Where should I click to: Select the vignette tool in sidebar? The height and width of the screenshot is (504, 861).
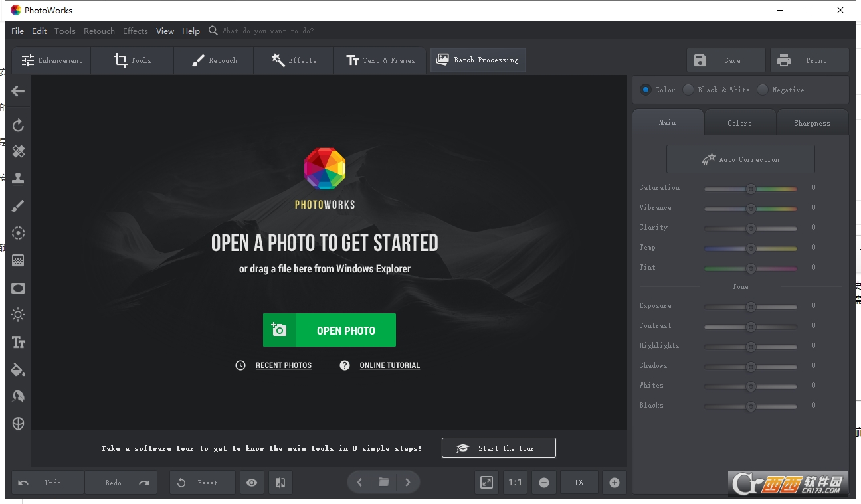[18, 288]
